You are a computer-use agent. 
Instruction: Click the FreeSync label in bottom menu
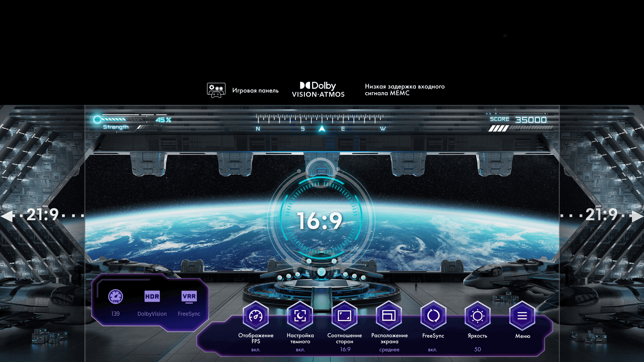click(433, 336)
